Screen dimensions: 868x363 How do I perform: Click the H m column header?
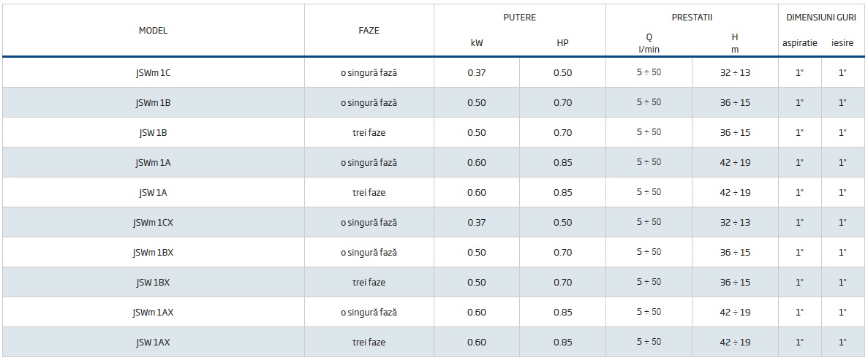735,43
